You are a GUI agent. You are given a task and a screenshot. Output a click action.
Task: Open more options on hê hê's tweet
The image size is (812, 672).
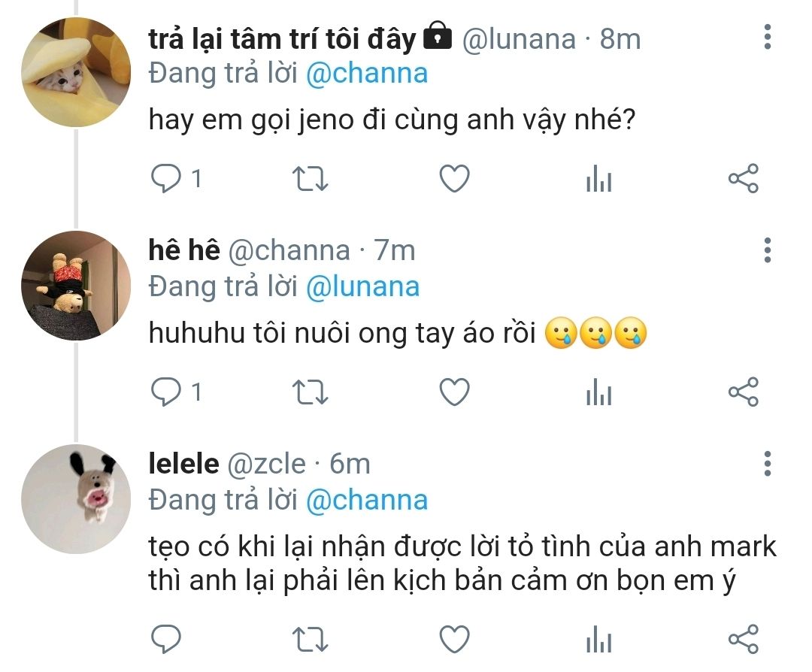tap(767, 250)
